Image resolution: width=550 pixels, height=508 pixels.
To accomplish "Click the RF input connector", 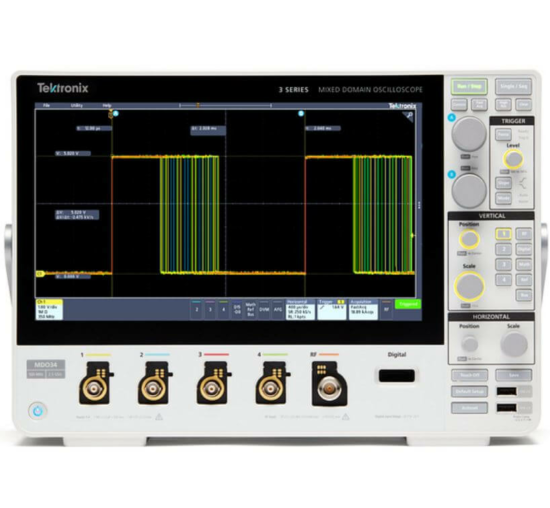I will (x=330, y=389).
